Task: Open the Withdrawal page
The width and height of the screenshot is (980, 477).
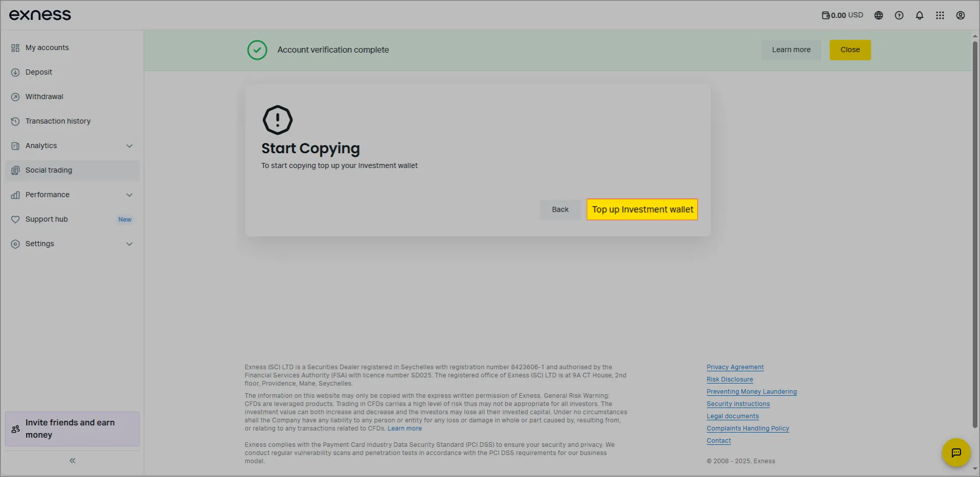Action: (72, 97)
